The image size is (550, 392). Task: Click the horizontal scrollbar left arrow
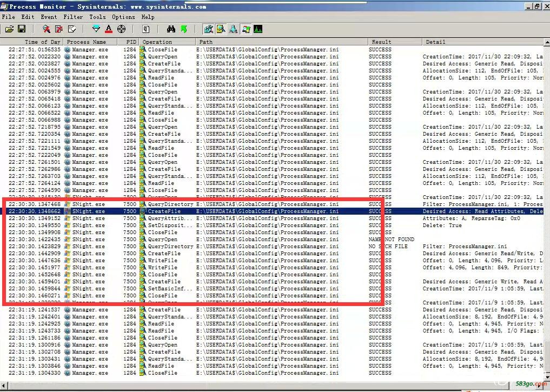(x=3, y=386)
